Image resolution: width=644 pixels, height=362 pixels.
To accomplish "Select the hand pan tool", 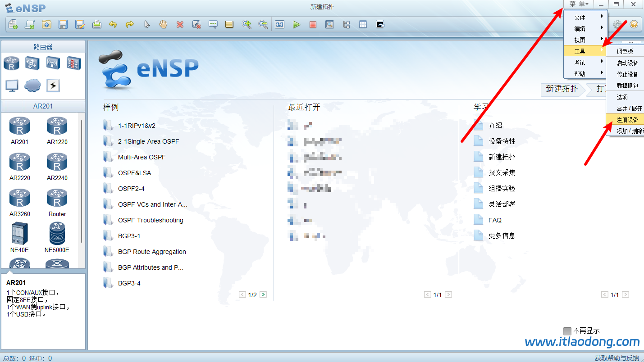I will 163,25.
